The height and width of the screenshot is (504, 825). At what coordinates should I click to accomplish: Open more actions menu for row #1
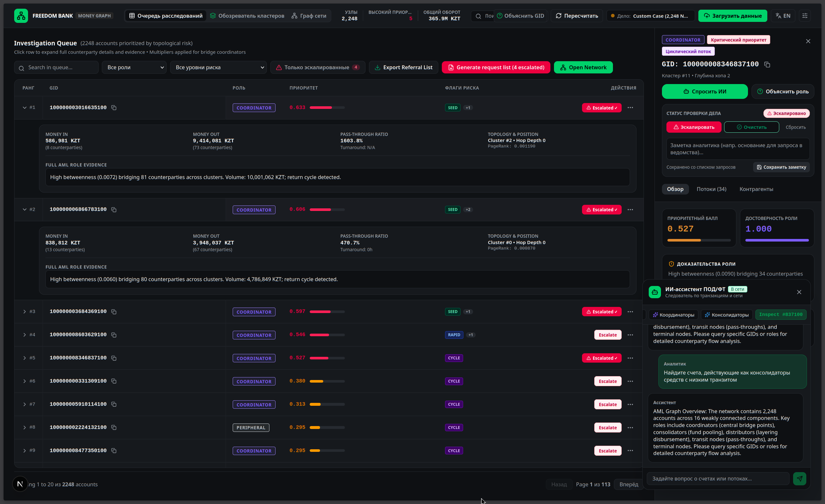pos(630,108)
